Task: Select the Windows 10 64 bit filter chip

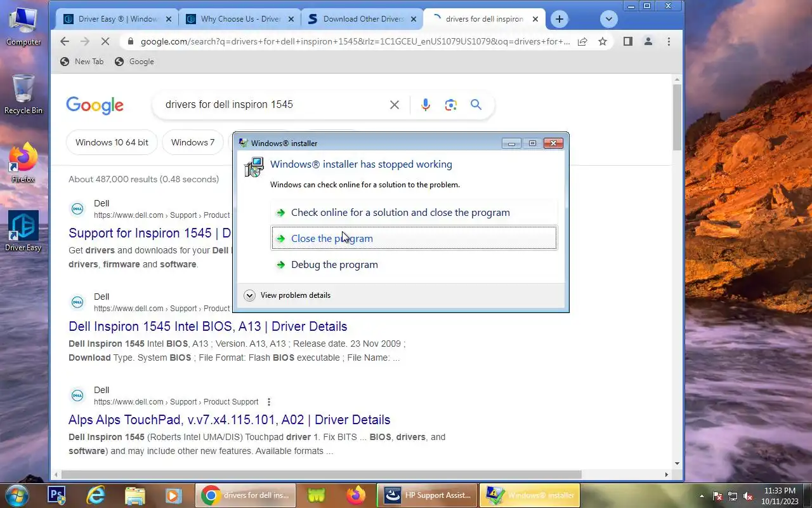Action: point(112,142)
